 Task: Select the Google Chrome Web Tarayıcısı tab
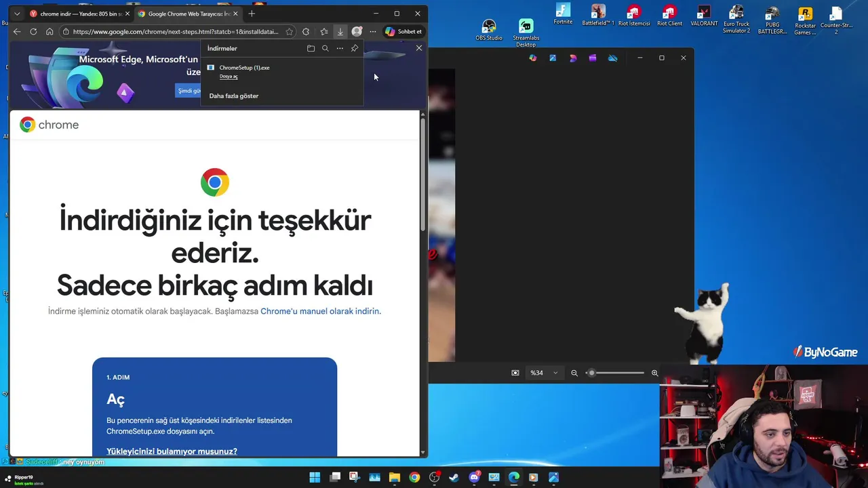pos(188,14)
